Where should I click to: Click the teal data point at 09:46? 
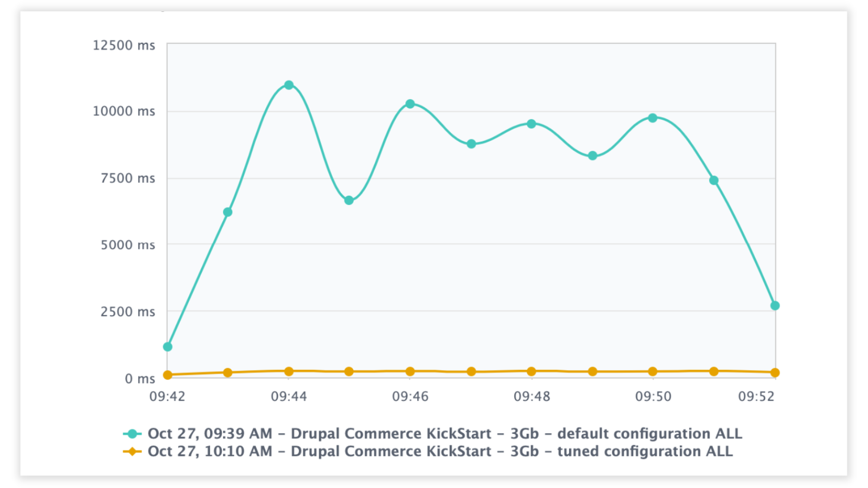tap(410, 103)
